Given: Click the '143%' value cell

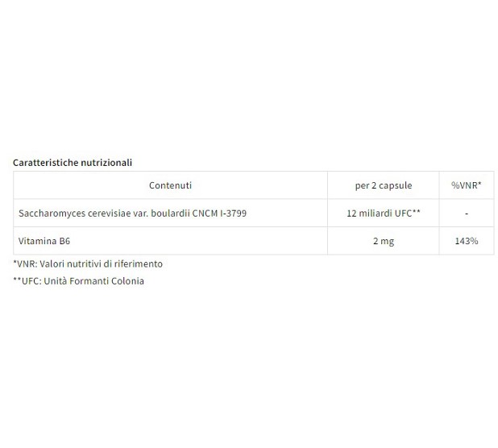Looking at the screenshot, I should click(x=467, y=241).
